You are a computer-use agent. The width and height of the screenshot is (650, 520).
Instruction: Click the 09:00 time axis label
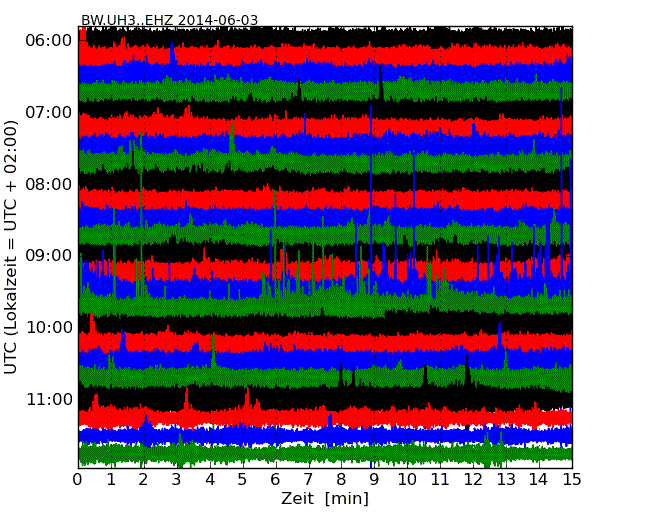click(x=49, y=255)
